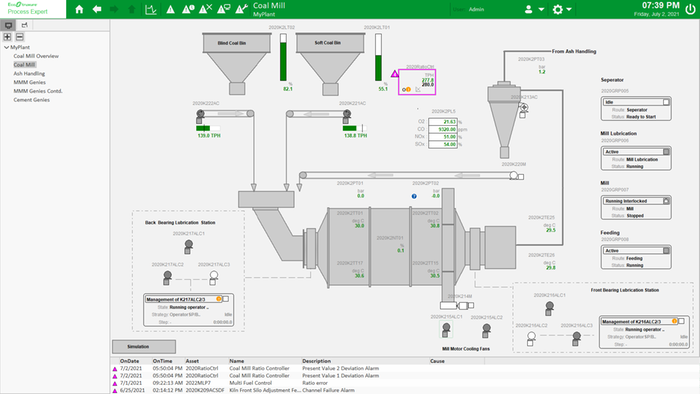Image resolution: width=700 pixels, height=394 pixels.
Task: Select pump 2020K217ALC3 motor symbol
Action: 214,278
